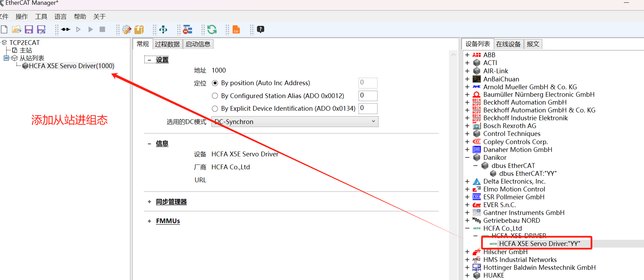Select Hottinger Baldwin Messtechnik GmbH entry
Viewport: 644px width, 280px height.
tap(539, 268)
